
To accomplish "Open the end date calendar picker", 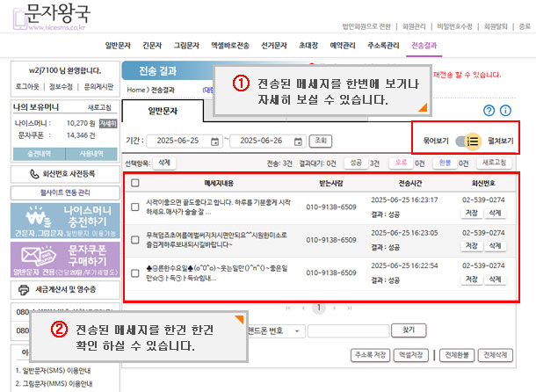I will point(302,141).
